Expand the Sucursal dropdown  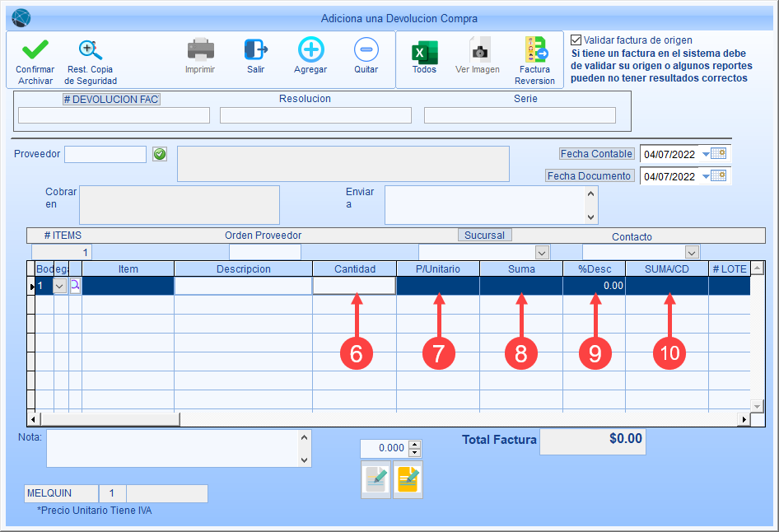[x=542, y=252]
